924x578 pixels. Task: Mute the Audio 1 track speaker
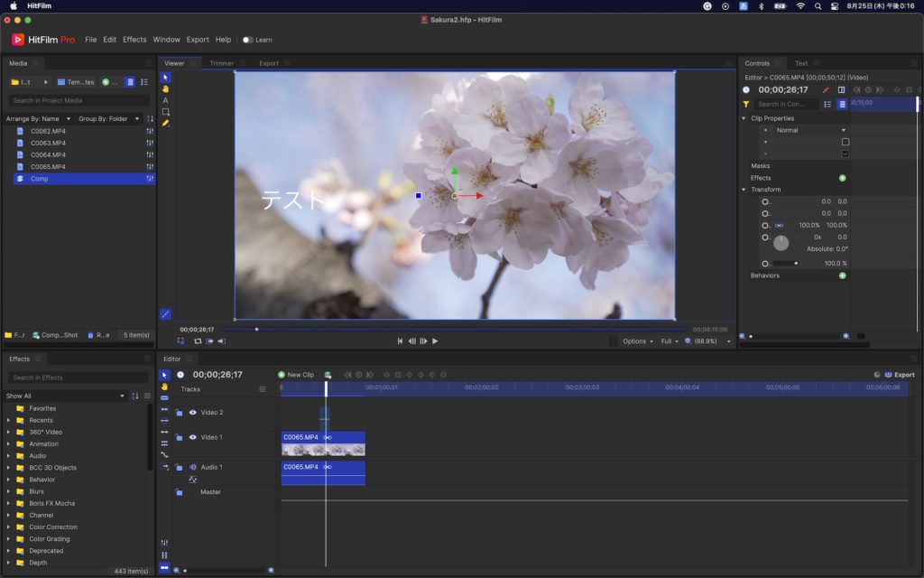pyautogui.click(x=192, y=467)
